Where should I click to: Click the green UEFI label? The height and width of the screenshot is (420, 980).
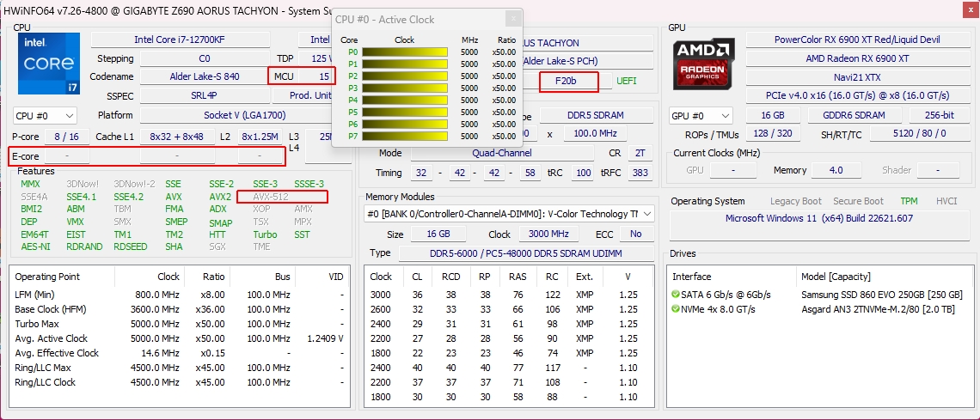[x=627, y=81]
